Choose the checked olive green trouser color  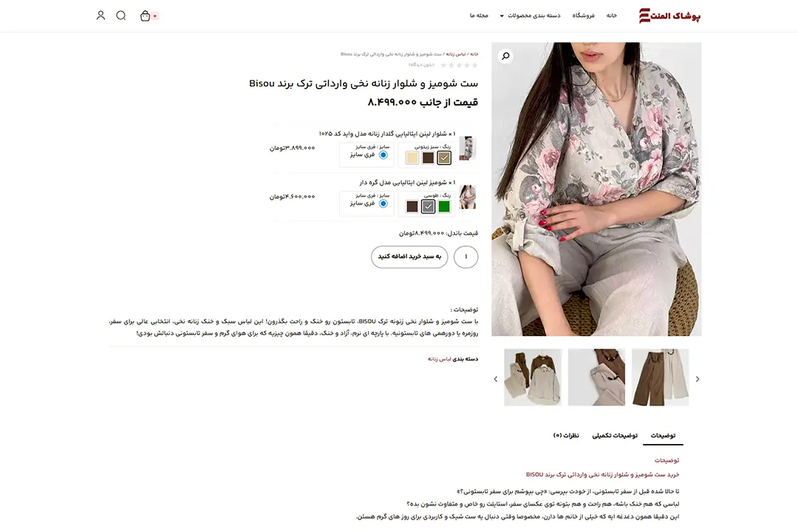[x=444, y=158]
